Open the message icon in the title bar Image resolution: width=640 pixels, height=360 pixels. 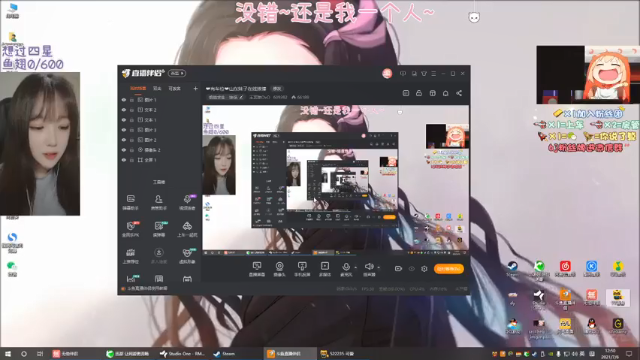[403, 73]
